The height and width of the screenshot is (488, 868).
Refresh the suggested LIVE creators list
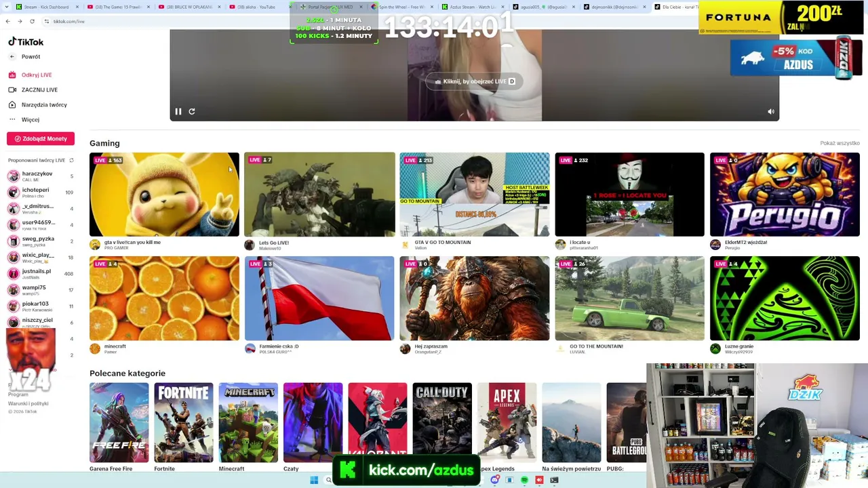[71, 161]
